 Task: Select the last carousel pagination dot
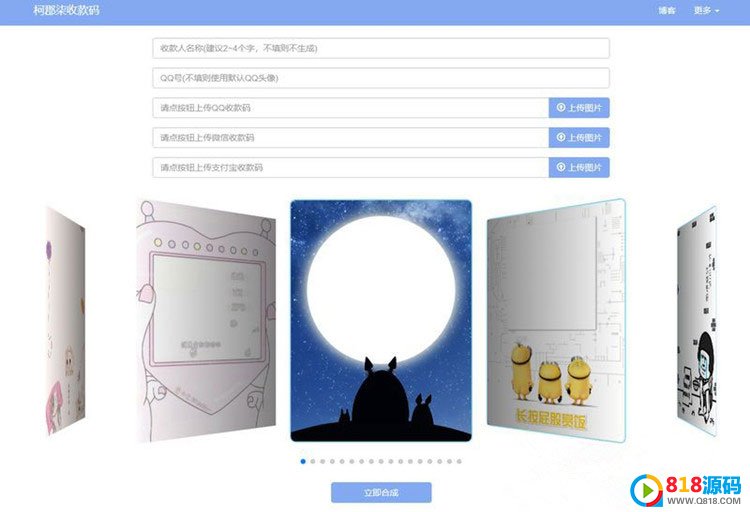pos(459,461)
